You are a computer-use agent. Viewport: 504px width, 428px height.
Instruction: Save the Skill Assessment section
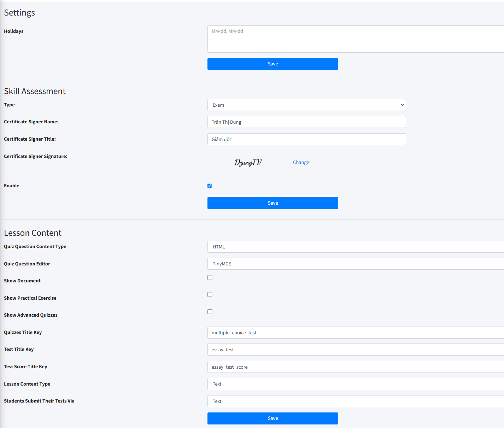point(273,203)
